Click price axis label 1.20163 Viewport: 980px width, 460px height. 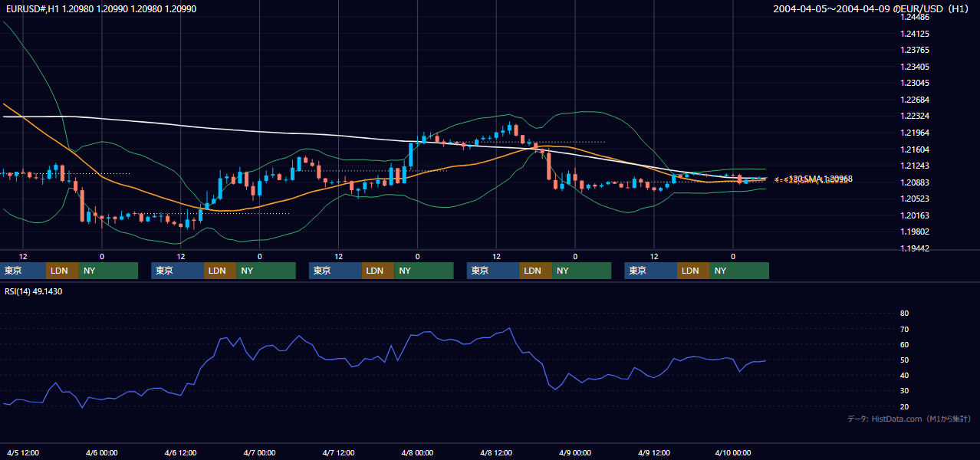[916, 215]
